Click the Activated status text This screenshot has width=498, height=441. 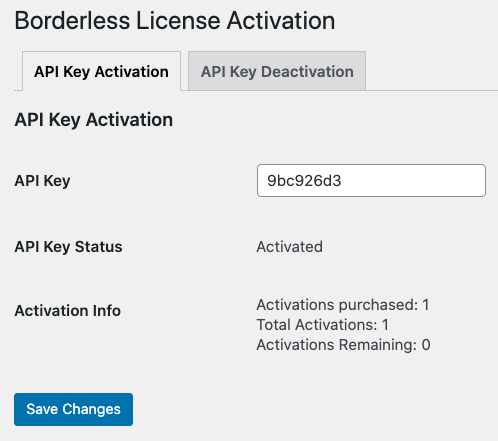pos(289,247)
